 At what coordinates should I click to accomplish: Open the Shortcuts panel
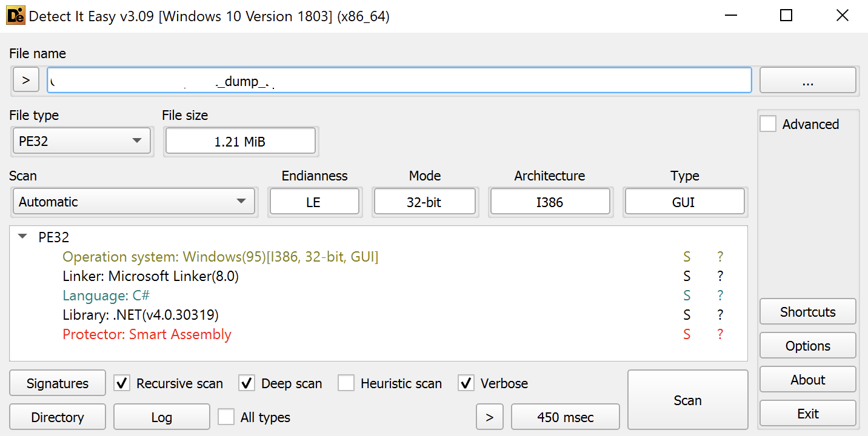point(807,311)
